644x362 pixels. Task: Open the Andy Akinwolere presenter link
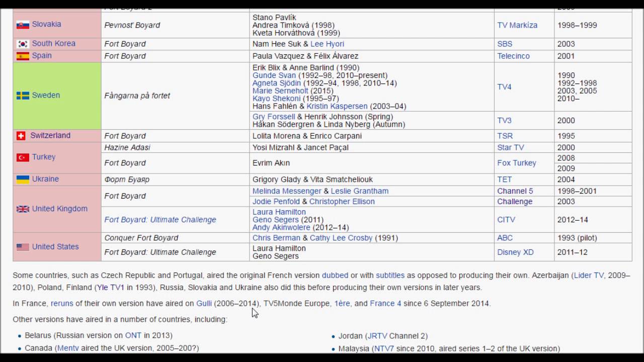282,227
